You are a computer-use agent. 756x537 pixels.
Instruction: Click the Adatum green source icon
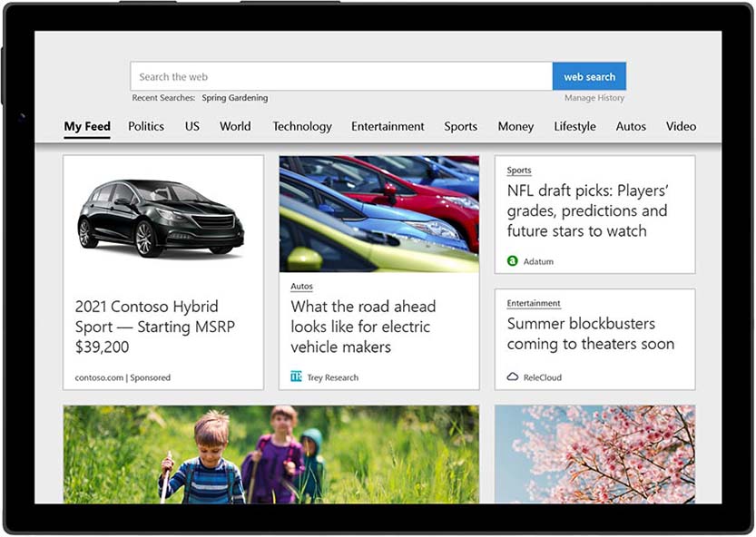[x=513, y=261]
